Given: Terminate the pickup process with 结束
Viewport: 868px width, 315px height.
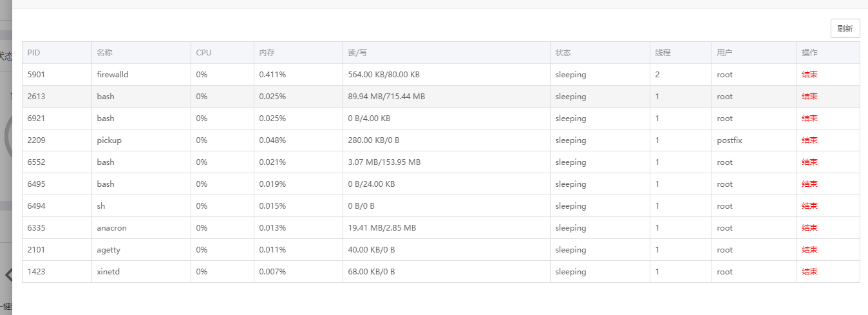Looking at the screenshot, I should [x=809, y=140].
